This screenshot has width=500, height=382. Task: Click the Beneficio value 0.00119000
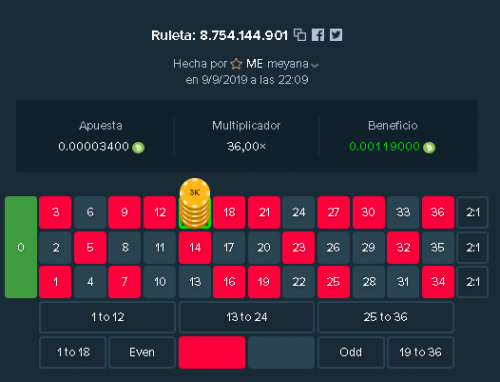(384, 147)
